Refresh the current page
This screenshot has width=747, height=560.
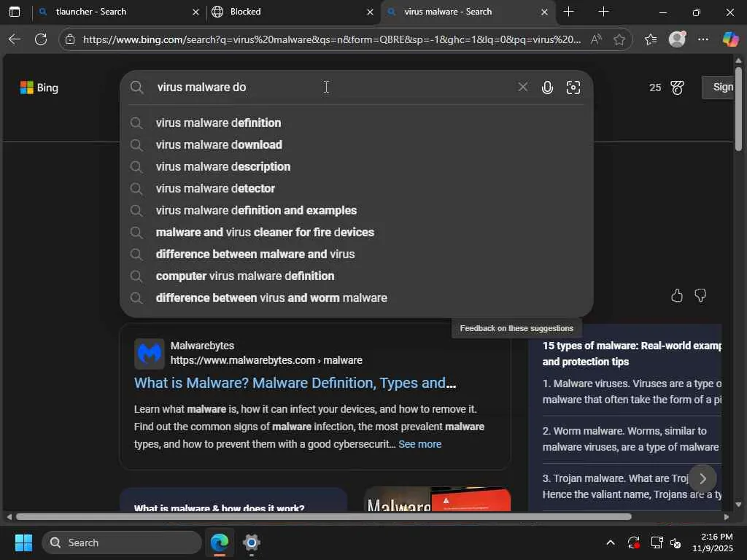(41, 39)
